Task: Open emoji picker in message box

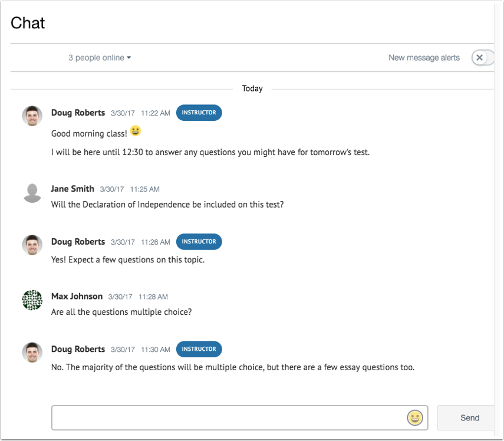Action: pos(414,418)
